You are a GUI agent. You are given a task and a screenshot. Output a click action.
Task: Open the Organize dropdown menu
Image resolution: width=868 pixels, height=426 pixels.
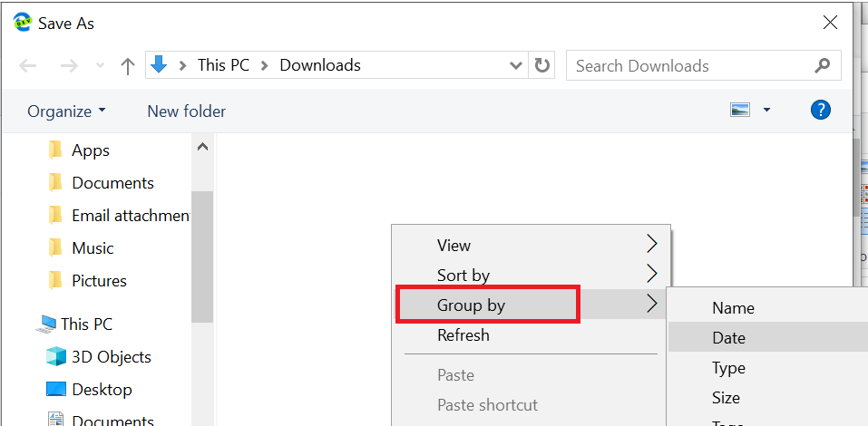(66, 111)
